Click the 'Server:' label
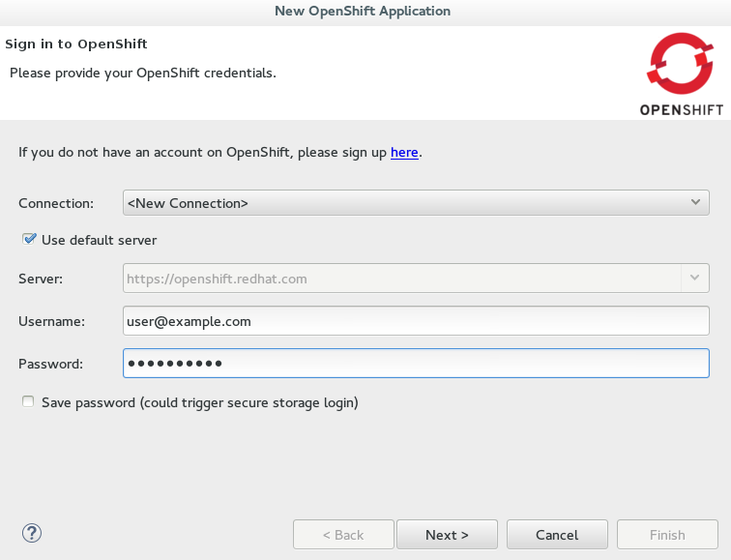The image size is (731, 560). 41,279
